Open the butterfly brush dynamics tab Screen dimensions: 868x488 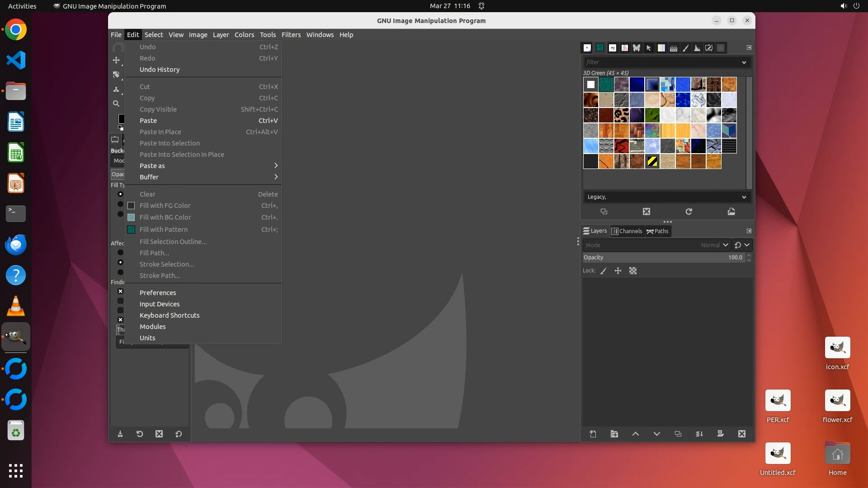(x=637, y=48)
